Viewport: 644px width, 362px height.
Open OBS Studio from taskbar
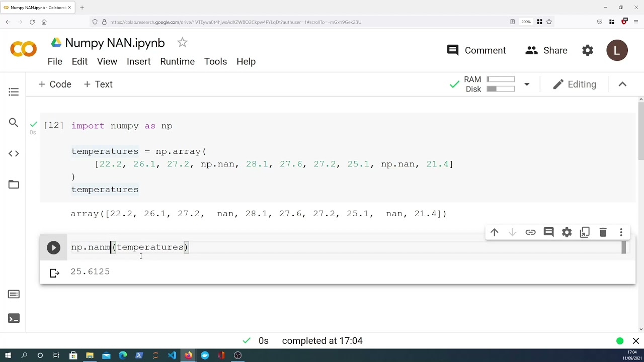(x=238, y=355)
